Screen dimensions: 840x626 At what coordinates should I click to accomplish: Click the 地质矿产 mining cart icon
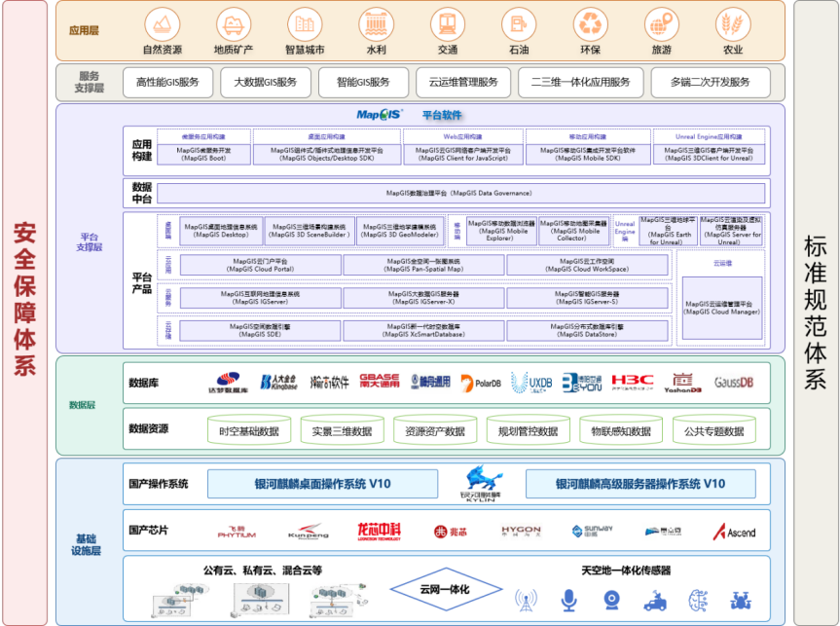(234, 24)
